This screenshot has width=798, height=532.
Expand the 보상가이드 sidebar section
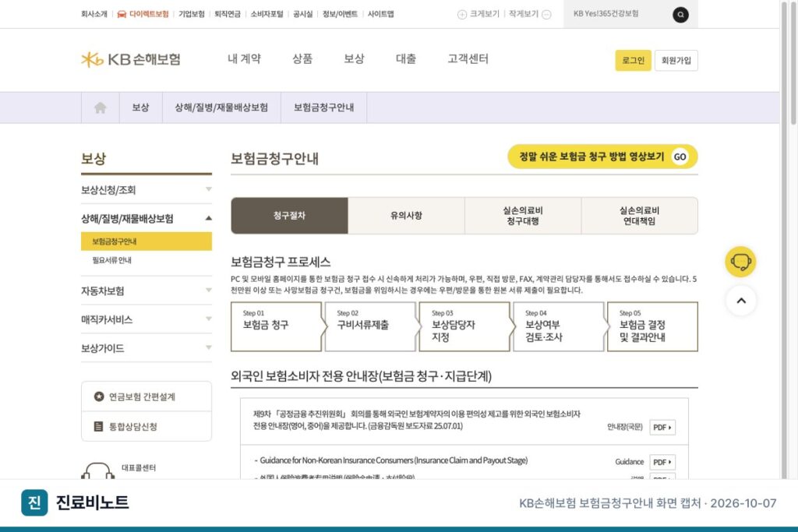point(146,348)
